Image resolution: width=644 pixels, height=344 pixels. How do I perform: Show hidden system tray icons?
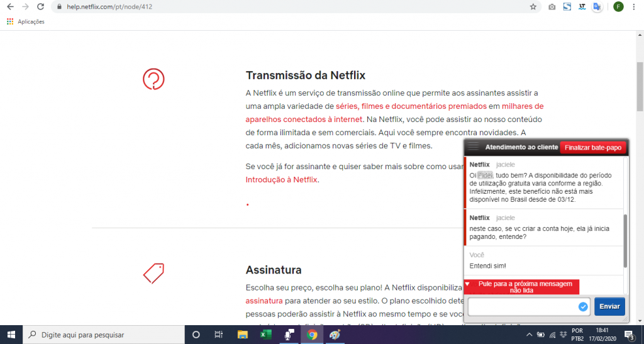tap(529, 335)
